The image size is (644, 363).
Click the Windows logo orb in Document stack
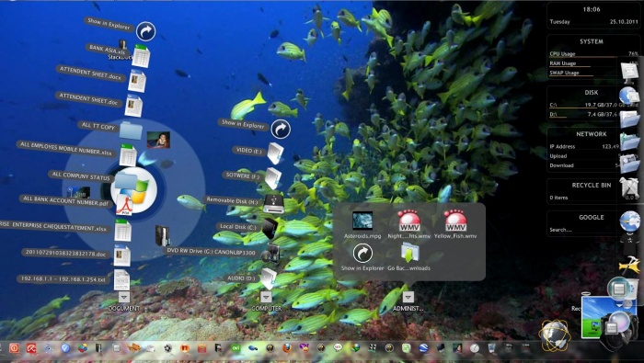134,189
